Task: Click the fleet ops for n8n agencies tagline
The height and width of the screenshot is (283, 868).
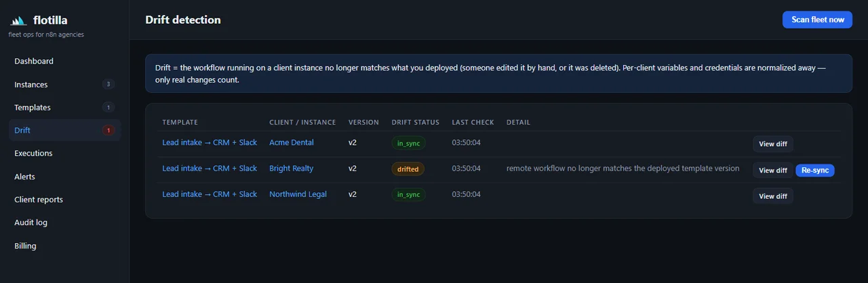Action: pos(46,35)
